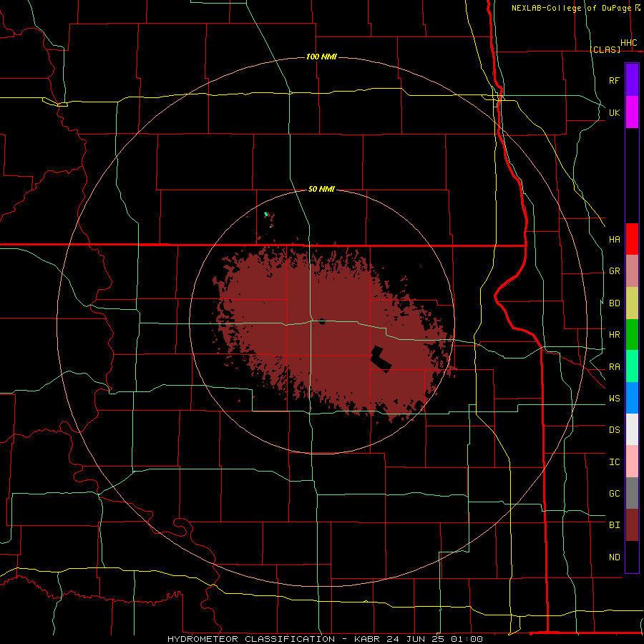644x644 pixels.
Task: Click the WS legend label
Action: [x=614, y=399]
